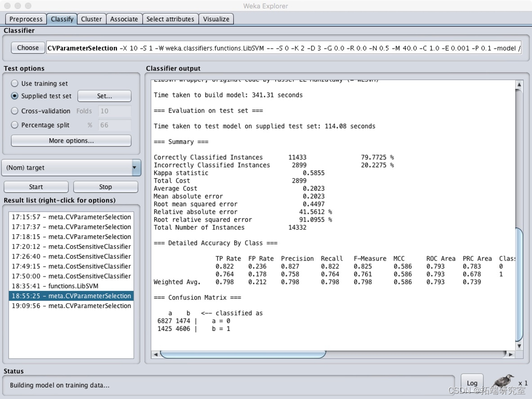Click the Choose classifier button
This screenshot has width=532, height=399.
(x=28, y=48)
